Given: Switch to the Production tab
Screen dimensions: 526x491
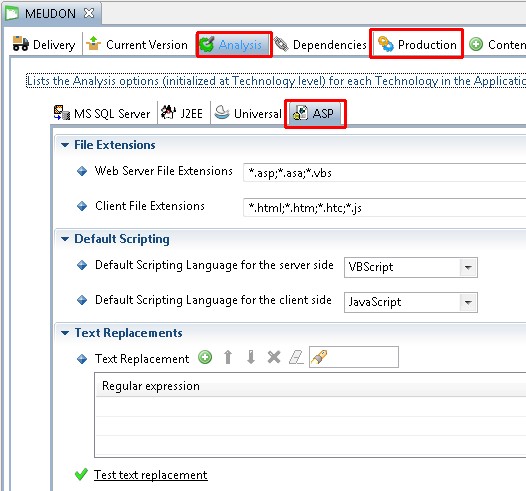Looking at the screenshot, I should tap(417, 44).
